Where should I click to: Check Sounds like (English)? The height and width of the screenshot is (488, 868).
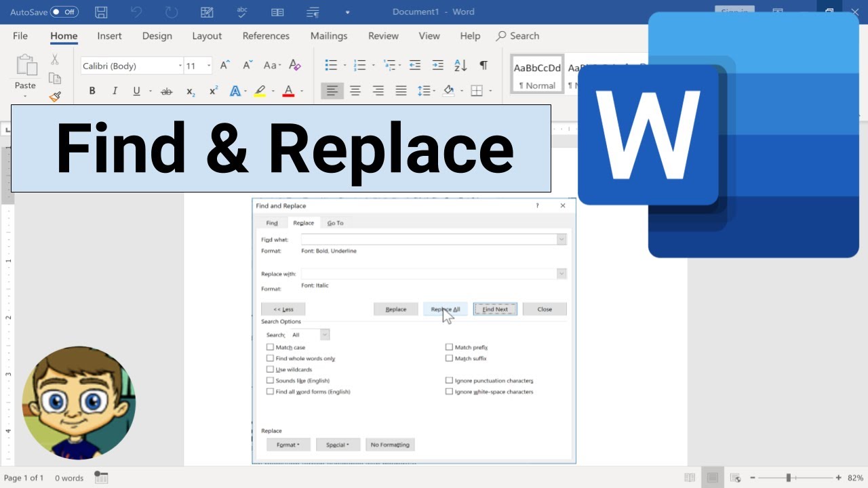[x=270, y=381]
